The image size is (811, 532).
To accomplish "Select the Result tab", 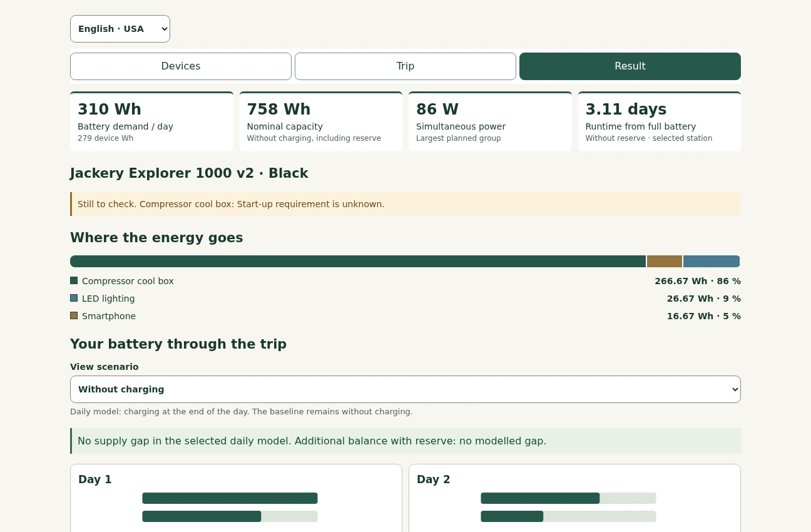I will [630, 66].
